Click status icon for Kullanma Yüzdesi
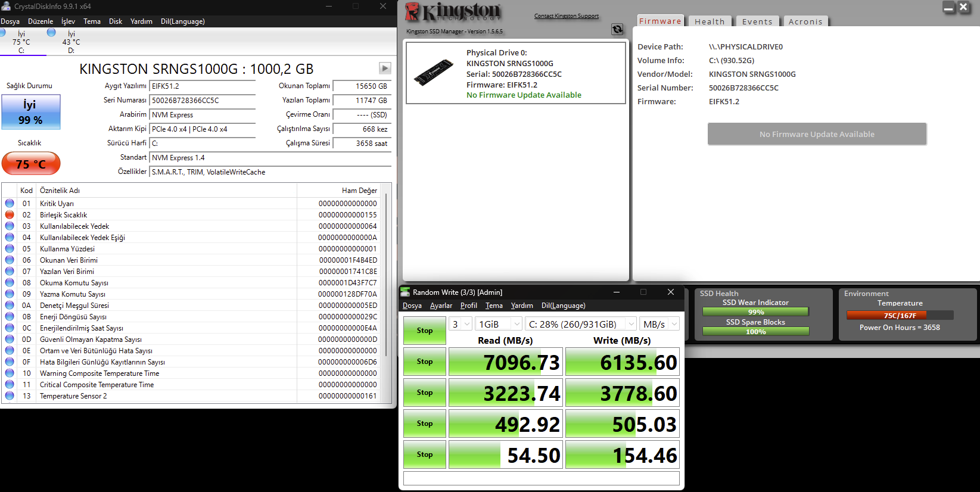 tap(10, 248)
